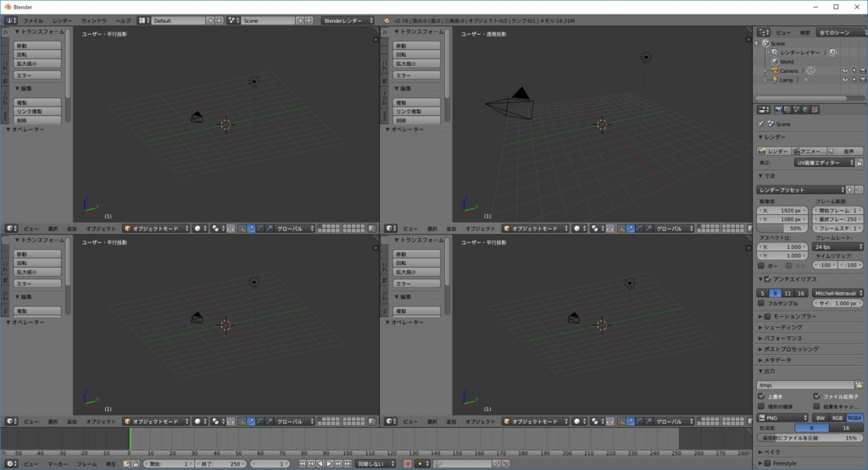Jump to last frame in timeline
The width and height of the screenshot is (868, 470).
tap(348, 464)
